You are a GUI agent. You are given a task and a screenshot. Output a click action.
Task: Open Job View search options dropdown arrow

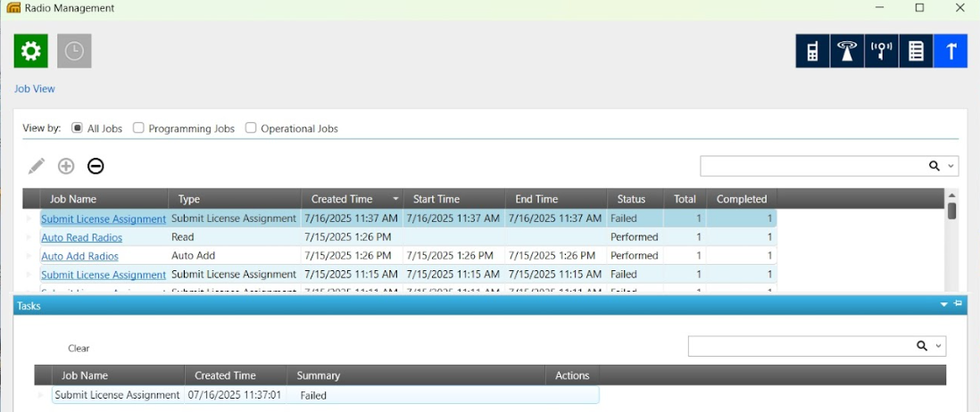click(x=951, y=166)
